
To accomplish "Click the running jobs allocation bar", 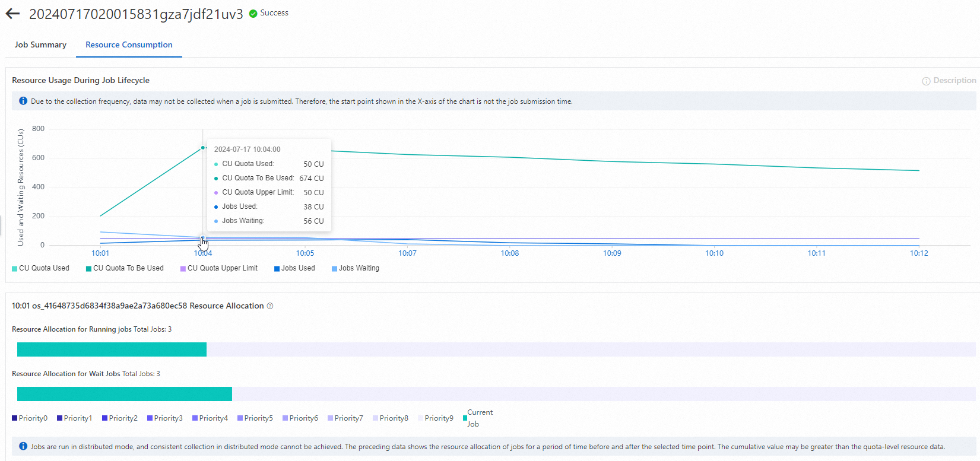I will (112, 349).
